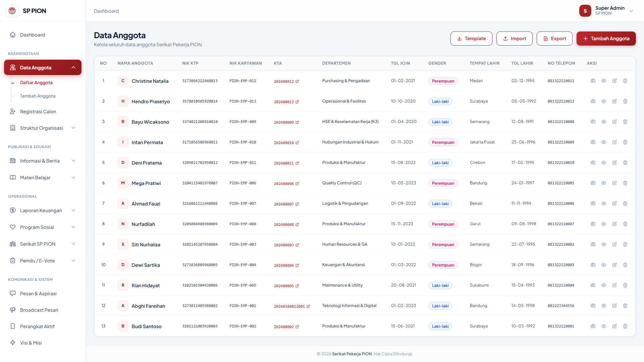The width and height of the screenshot is (644, 362).
Task: View Siti Nurhaliza's details via eye icon
Action: tap(604, 244)
